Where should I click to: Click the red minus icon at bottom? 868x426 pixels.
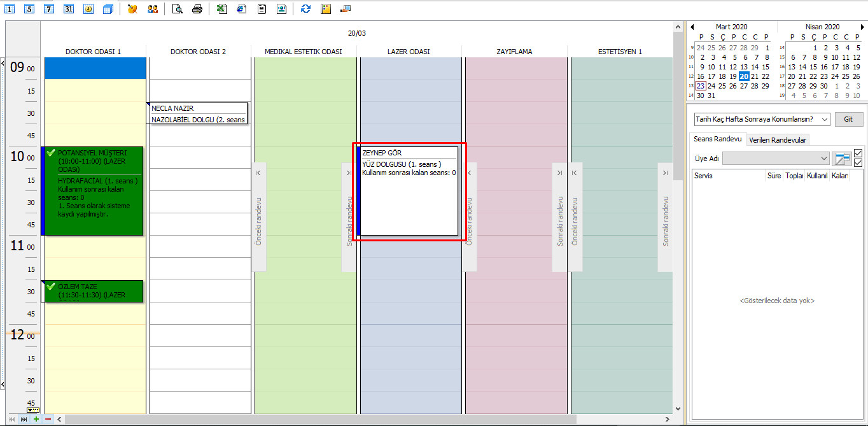point(48,419)
